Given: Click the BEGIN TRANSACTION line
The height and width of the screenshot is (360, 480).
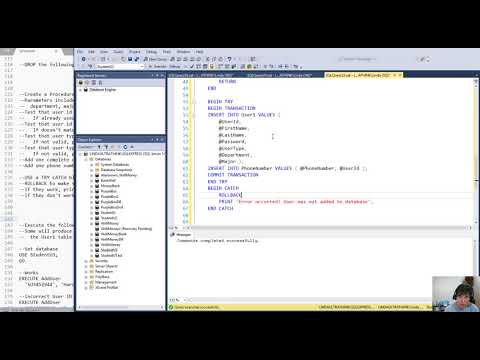Looking at the screenshot, I should [232, 108].
